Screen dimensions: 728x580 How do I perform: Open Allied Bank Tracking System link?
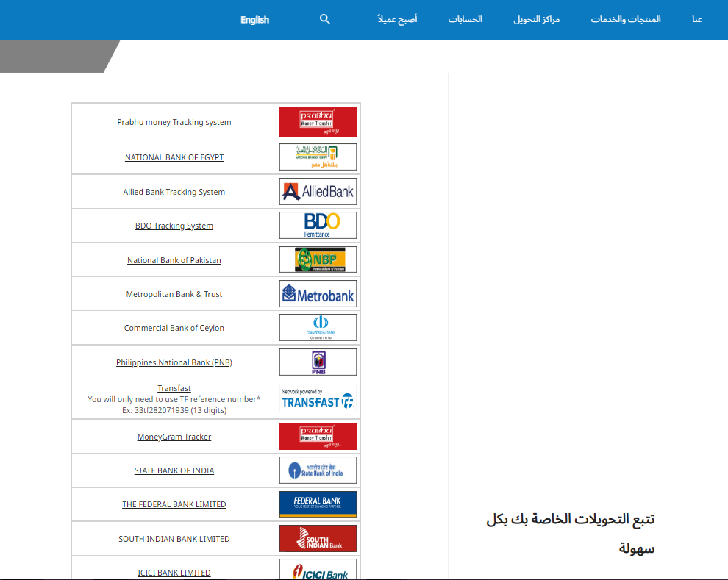pos(174,192)
